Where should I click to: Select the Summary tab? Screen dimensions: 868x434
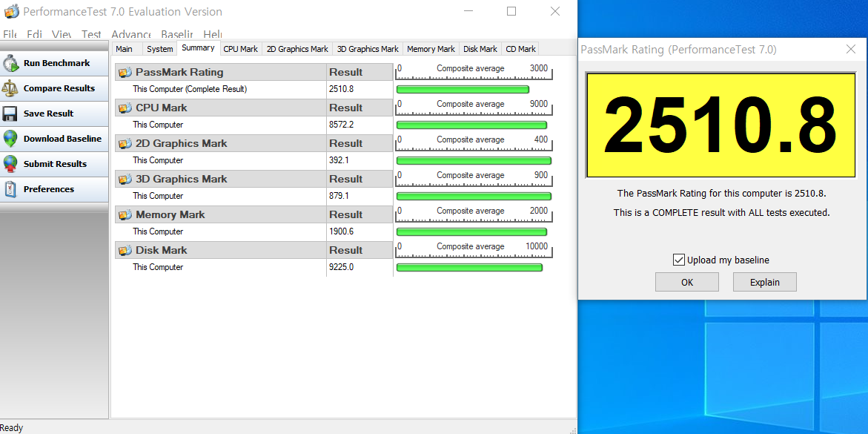[x=198, y=48]
